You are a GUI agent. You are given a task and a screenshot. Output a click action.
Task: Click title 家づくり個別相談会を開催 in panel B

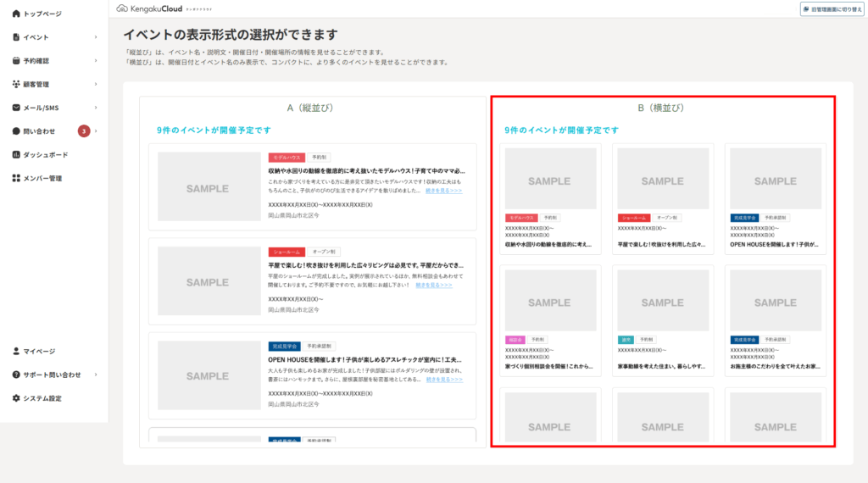tap(549, 366)
